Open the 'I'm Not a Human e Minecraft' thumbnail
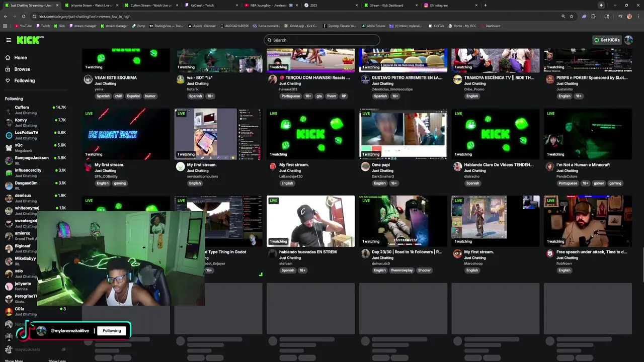 click(x=588, y=134)
